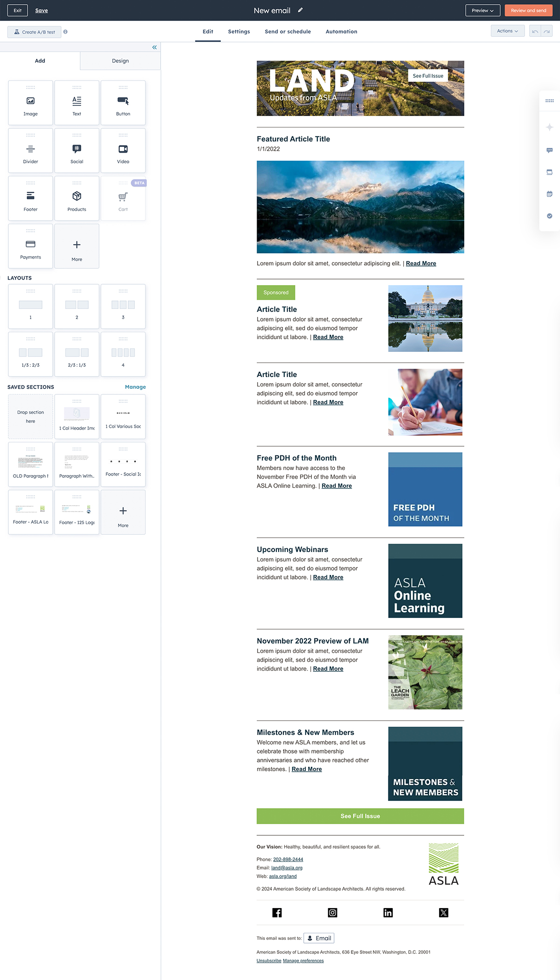Select Footer - 125 Logo saved section
The width and height of the screenshot is (560, 980).
click(x=77, y=512)
